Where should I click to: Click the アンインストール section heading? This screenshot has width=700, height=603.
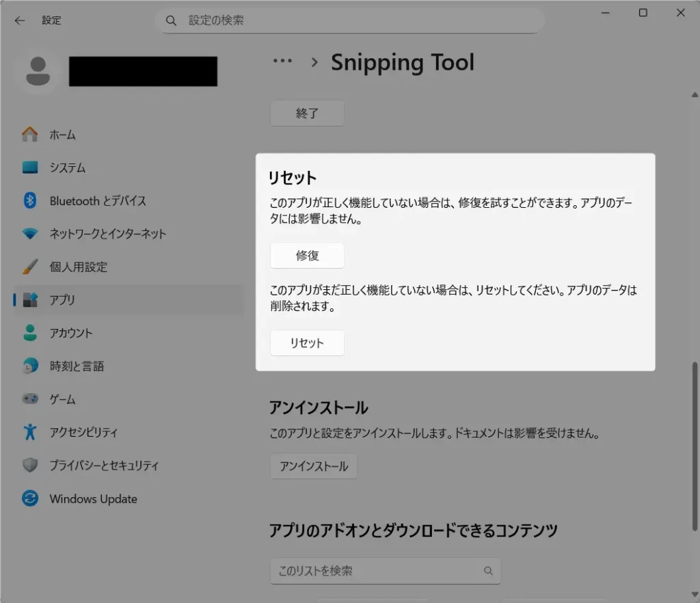point(319,407)
